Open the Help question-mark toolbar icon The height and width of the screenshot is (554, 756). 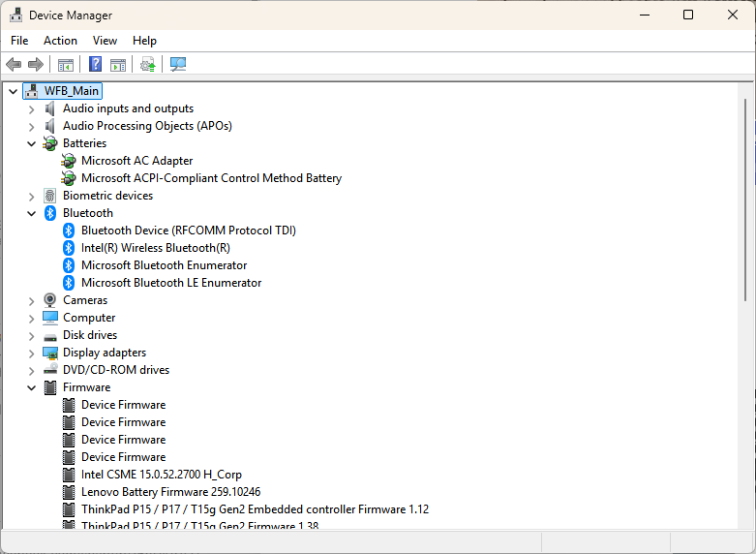tap(96, 64)
